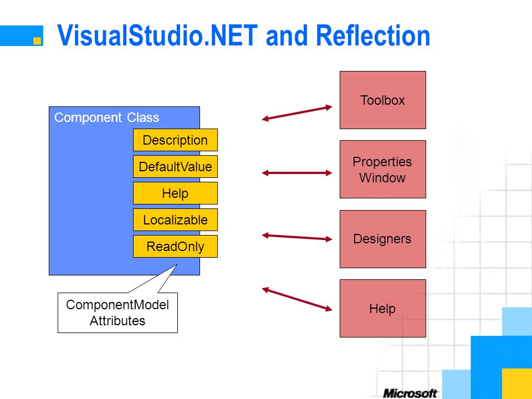
Task: Select the Component Class label
Action: tap(106, 117)
